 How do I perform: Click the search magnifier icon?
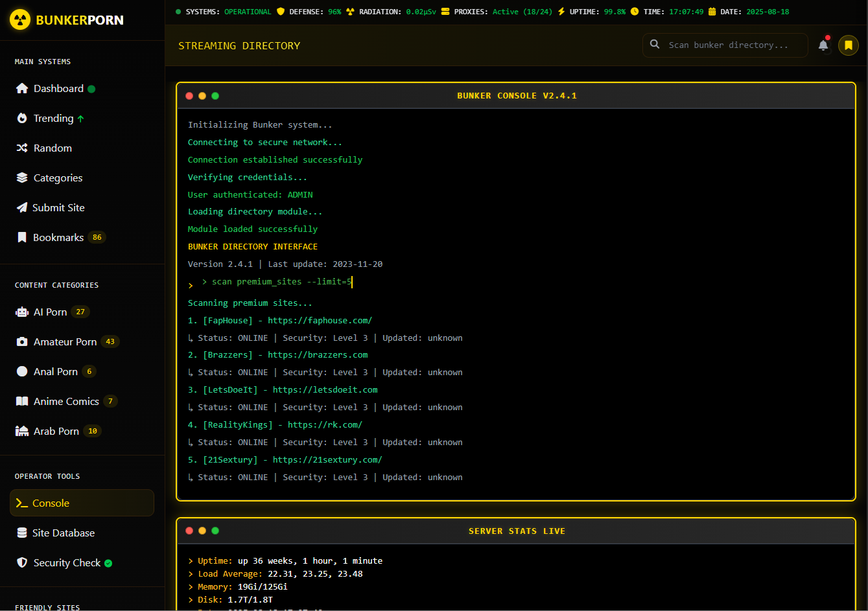[x=655, y=44]
